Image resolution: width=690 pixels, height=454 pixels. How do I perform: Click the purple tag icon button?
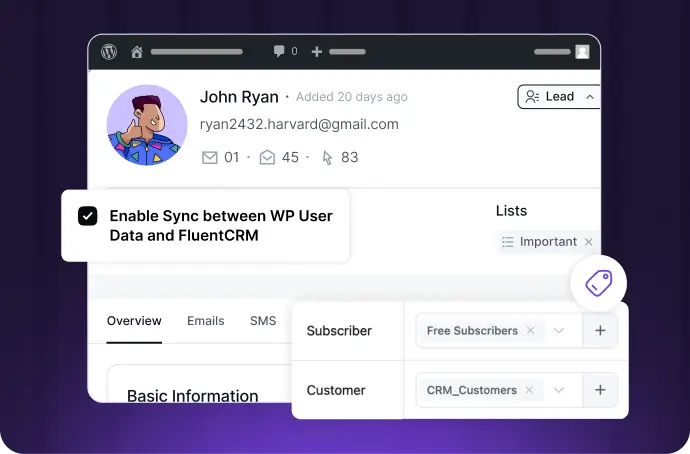598,283
